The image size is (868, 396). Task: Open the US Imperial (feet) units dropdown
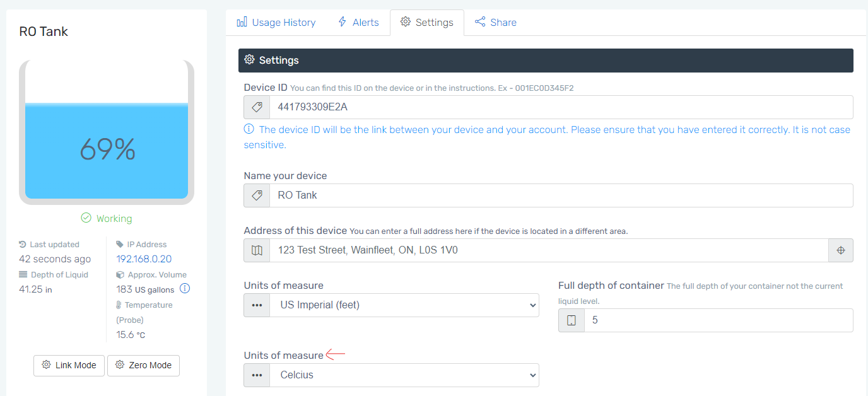click(404, 305)
